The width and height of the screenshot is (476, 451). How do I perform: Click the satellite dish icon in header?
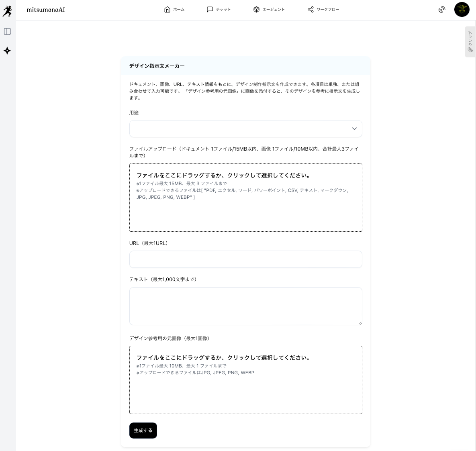pos(442,9)
